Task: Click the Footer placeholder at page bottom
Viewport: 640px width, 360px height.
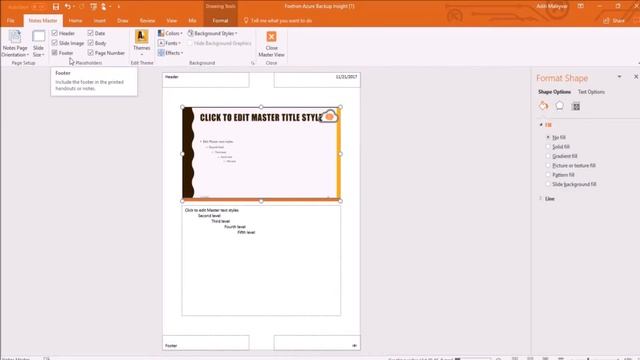Action: coord(206,343)
